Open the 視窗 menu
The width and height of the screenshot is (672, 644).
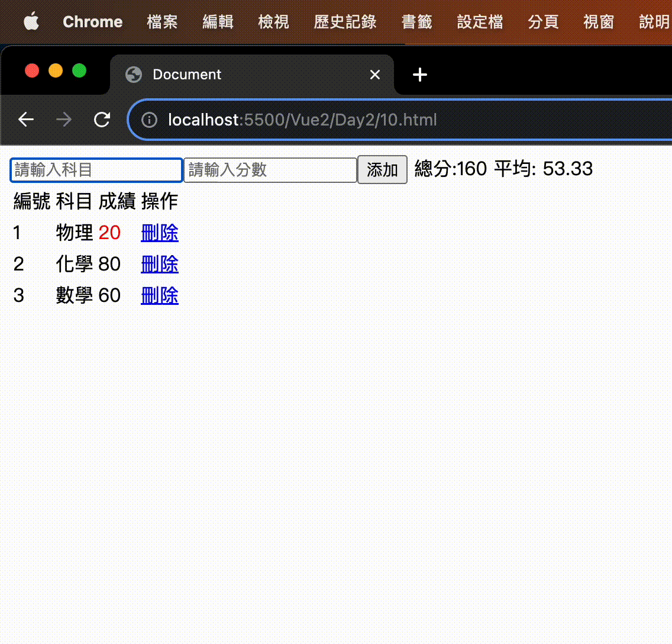point(598,21)
